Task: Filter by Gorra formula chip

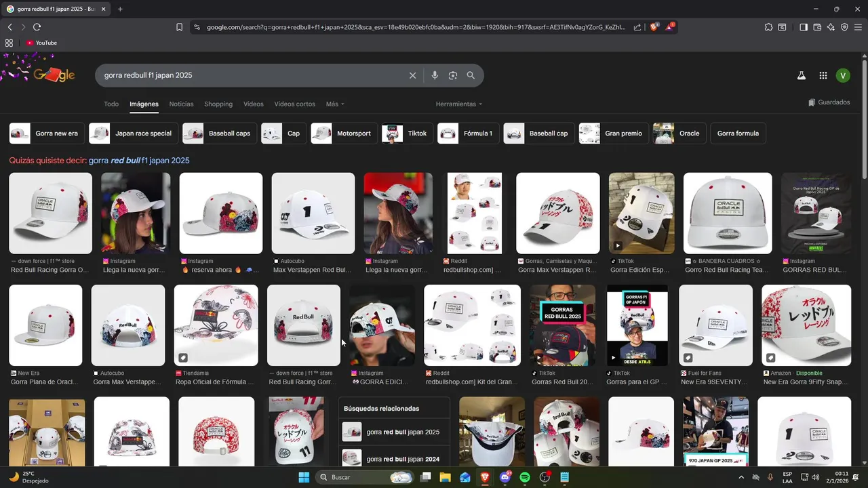Action: (738, 134)
